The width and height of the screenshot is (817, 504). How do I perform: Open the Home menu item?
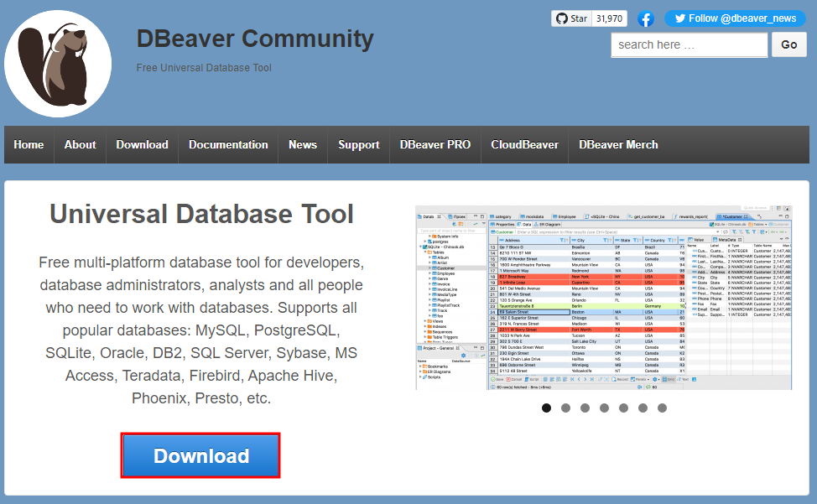pyautogui.click(x=29, y=145)
